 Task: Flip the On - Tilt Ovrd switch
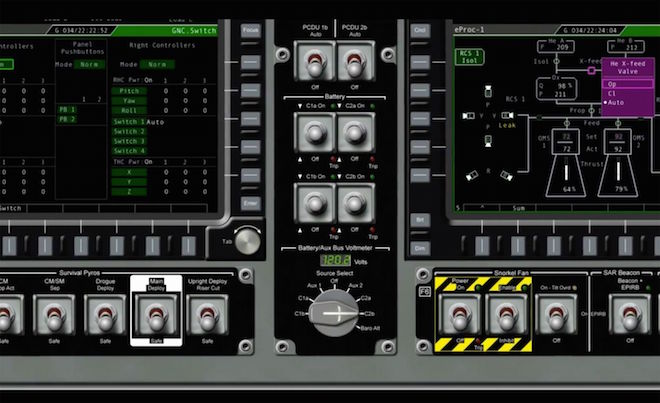(x=556, y=314)
